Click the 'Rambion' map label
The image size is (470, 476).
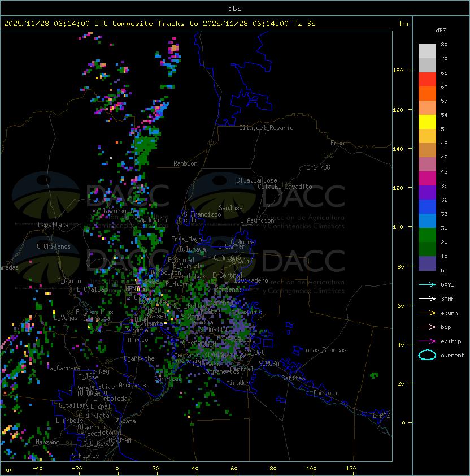pos(185,163)
